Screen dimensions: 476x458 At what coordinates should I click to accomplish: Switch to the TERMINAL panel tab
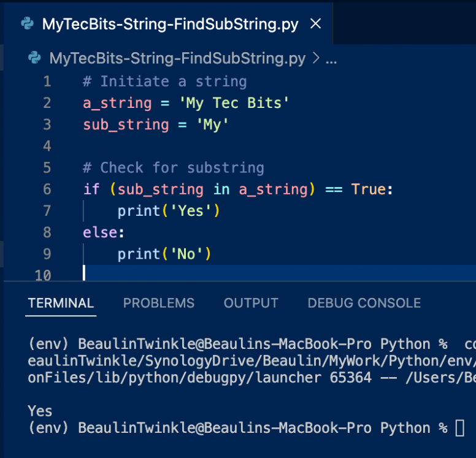point(61,303)
